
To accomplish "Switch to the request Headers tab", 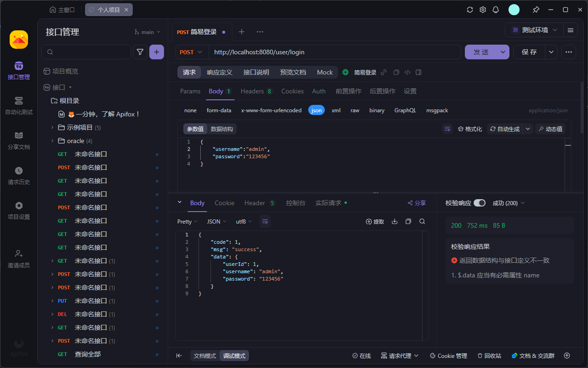I will [x=256, y=91].
